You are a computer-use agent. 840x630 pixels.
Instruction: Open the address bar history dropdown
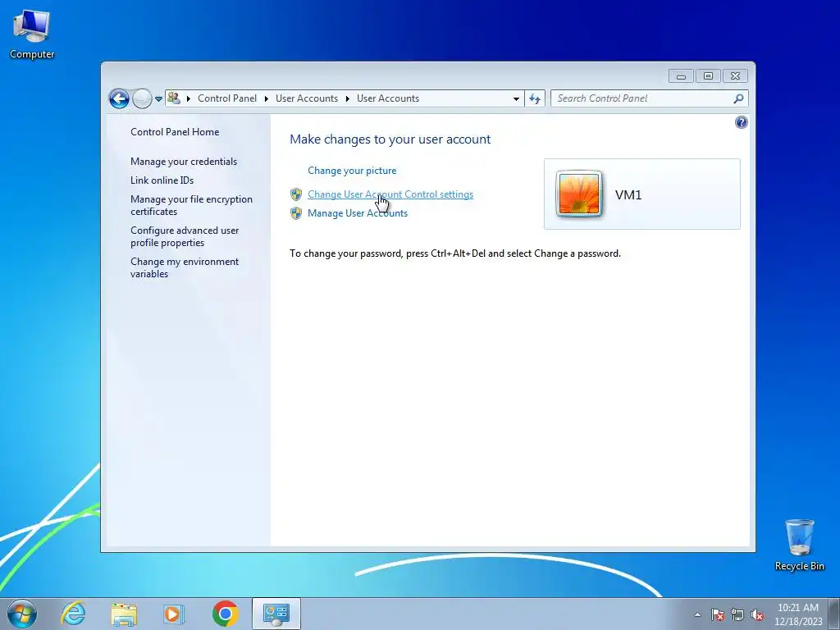click(x=516, y=98)
